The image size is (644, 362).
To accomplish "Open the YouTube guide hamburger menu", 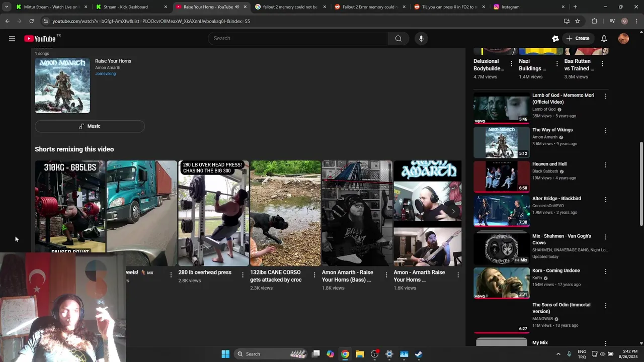I will point(12,38).
